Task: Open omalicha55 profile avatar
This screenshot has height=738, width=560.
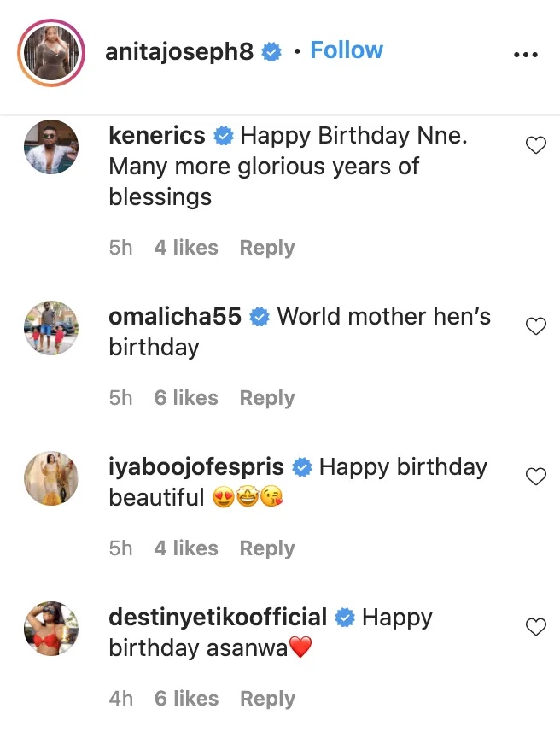Action: [x=51, y=328]
